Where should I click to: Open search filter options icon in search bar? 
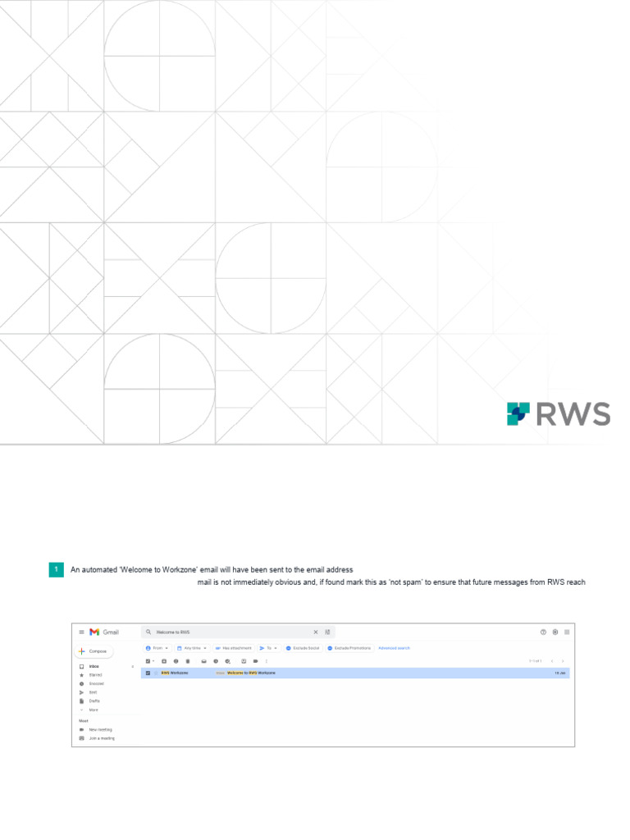327,632
